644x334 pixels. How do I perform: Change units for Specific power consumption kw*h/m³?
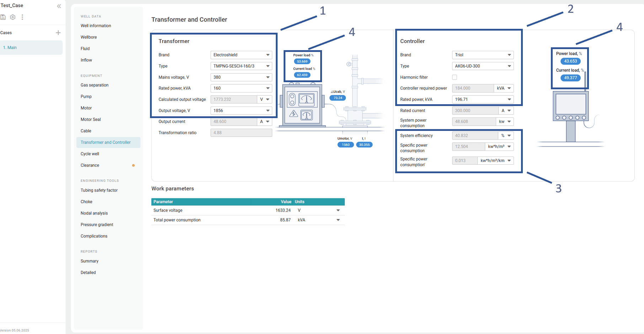click(x=499, y=147)
